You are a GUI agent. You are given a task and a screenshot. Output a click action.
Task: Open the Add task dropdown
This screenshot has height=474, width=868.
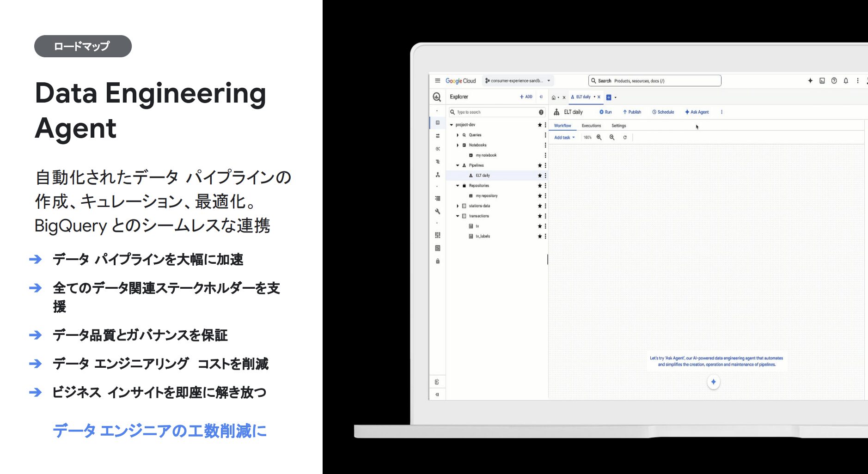tap(564, 137)
